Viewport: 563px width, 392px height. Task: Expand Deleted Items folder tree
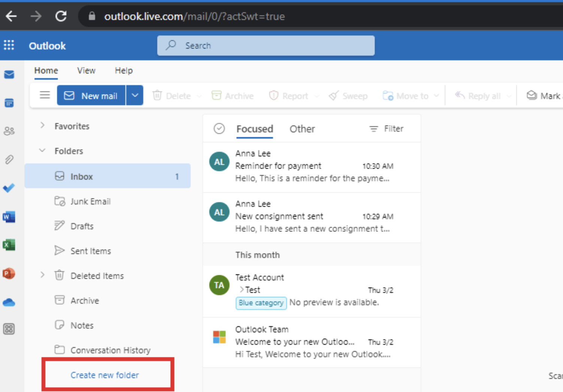click(42, 275)
